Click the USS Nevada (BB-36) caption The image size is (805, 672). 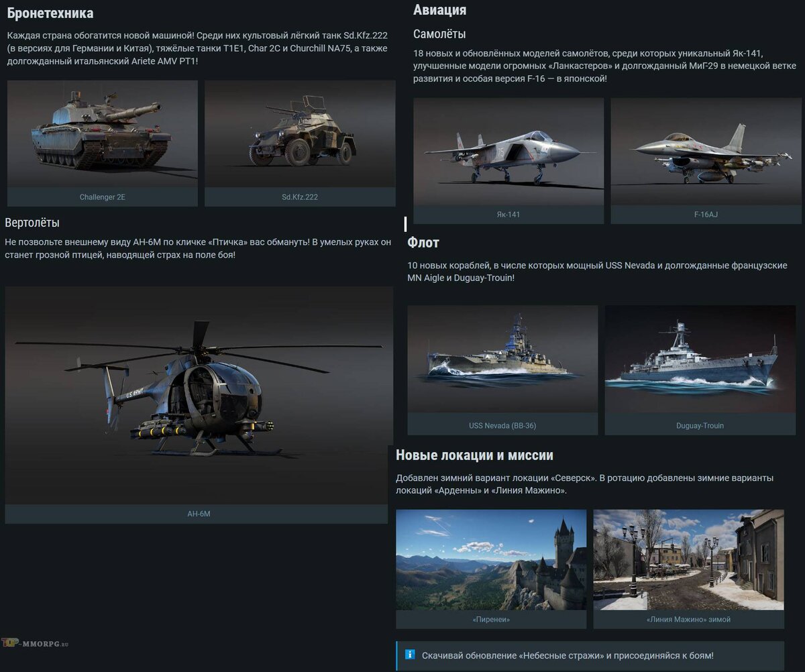pos(502,425)
